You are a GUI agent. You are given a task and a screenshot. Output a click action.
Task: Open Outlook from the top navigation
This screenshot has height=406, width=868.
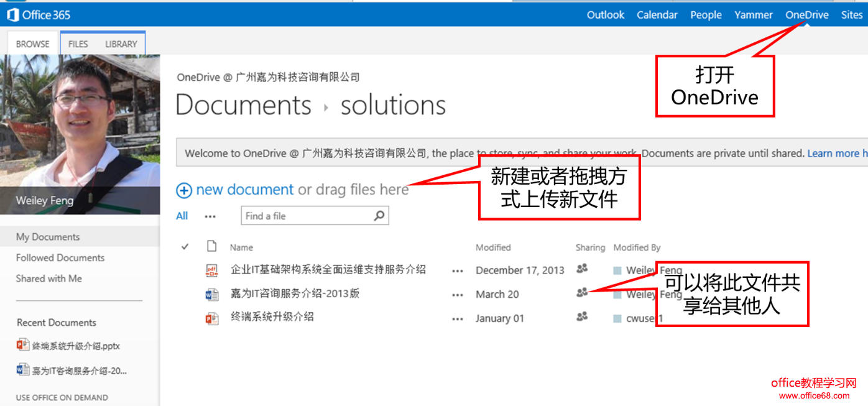[x=606, y=15]
